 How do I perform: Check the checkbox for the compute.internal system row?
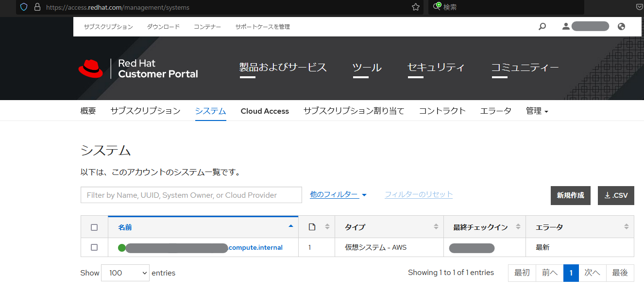[94, 247]
